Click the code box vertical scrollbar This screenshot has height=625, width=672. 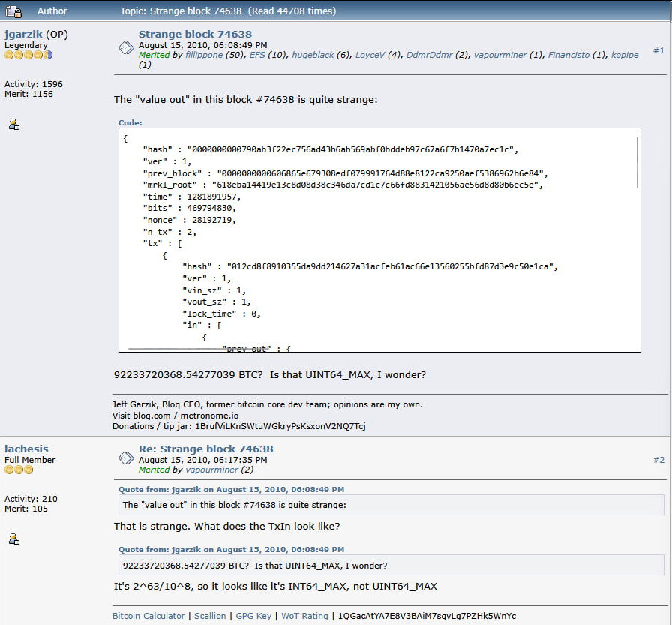click(x=637, y=163)
